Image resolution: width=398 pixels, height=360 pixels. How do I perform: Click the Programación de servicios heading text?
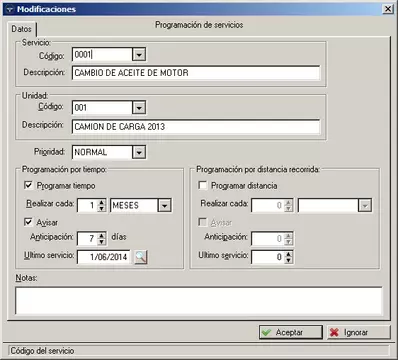[x=199, y=25]
